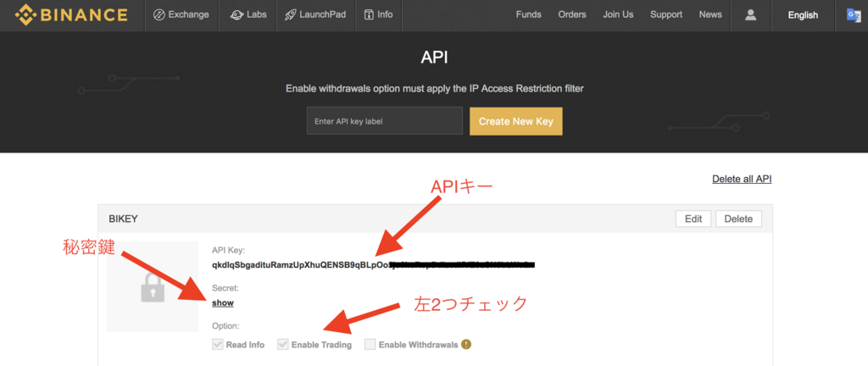Open the Support page
Viewport: 868px width, 366px height.
click(666, 15)
